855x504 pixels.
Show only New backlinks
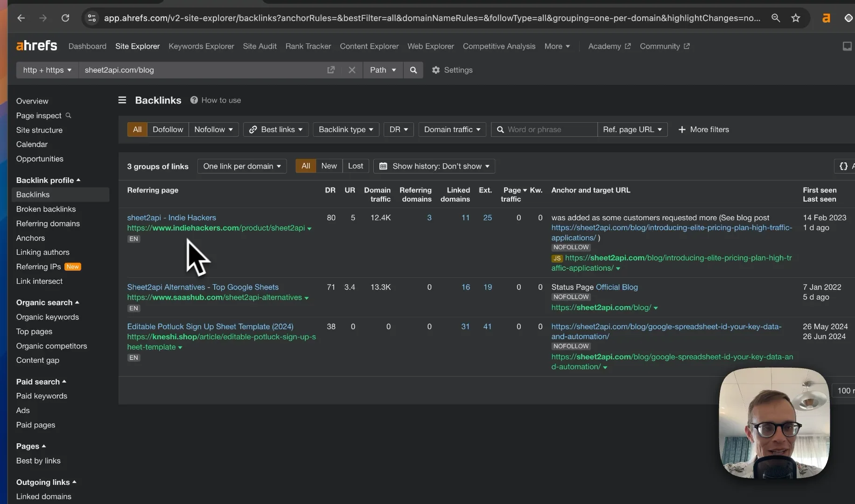point(329,166)
